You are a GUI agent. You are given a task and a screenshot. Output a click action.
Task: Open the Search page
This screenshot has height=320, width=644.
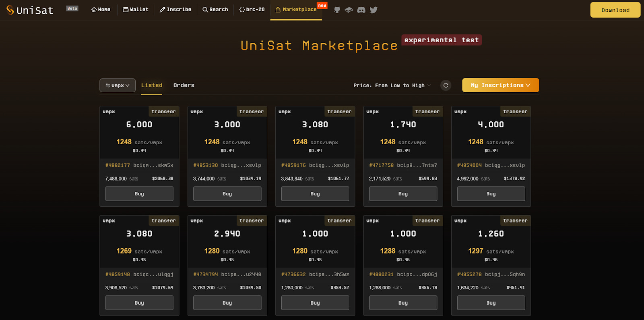[x=215, y=10]
